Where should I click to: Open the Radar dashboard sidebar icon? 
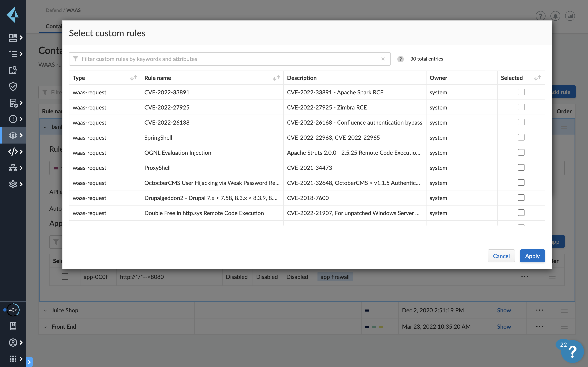point(13,37)
